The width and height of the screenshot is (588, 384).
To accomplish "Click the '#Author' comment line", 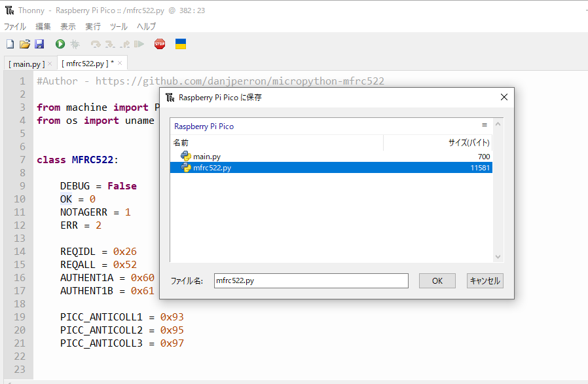I will (210, 81).
